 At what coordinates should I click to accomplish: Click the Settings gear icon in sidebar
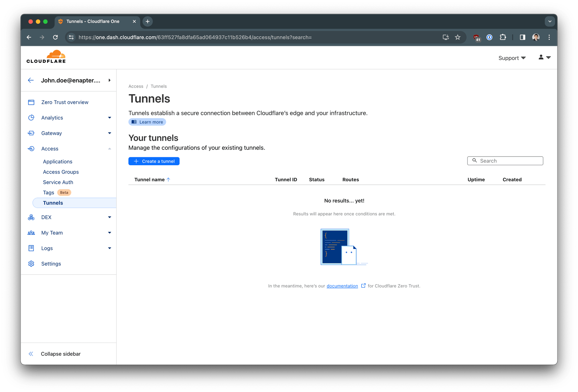point(31,264)
